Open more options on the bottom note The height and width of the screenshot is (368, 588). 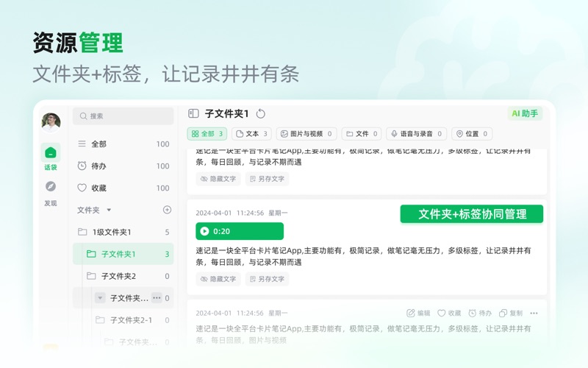pos(534,313)
